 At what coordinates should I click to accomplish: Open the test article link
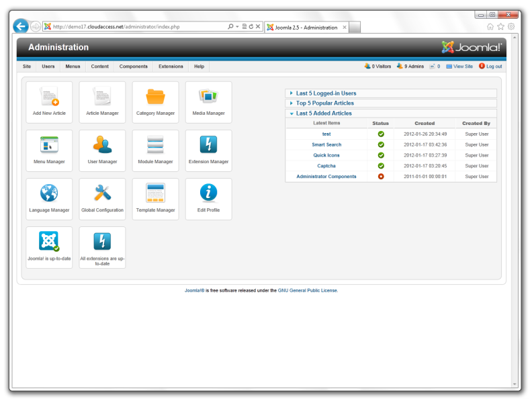[x=326, y=134]
